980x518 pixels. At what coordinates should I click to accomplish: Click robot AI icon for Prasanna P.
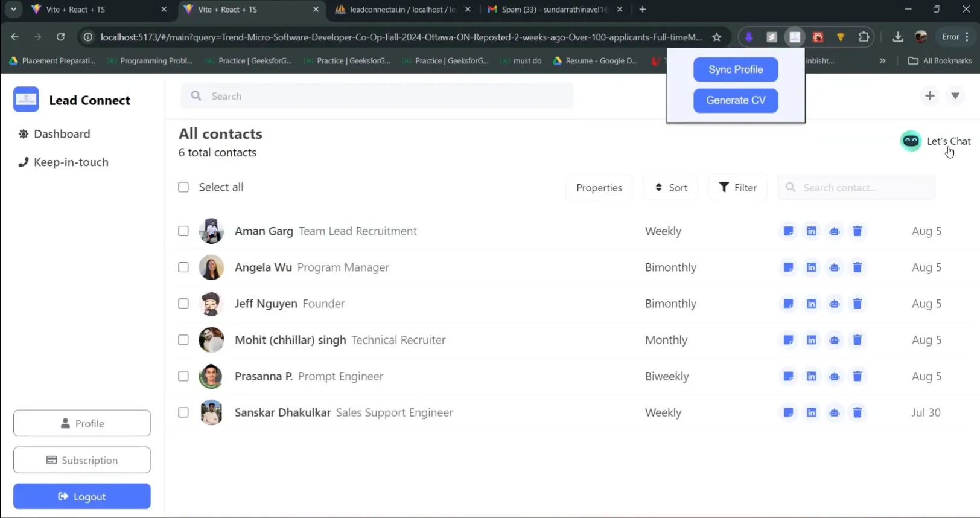pos(834,376)
